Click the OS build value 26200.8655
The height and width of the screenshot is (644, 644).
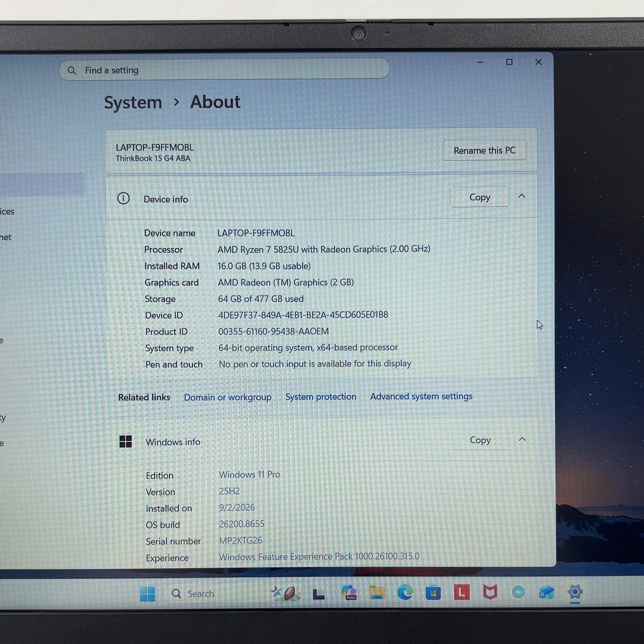[x=242, y=524]
